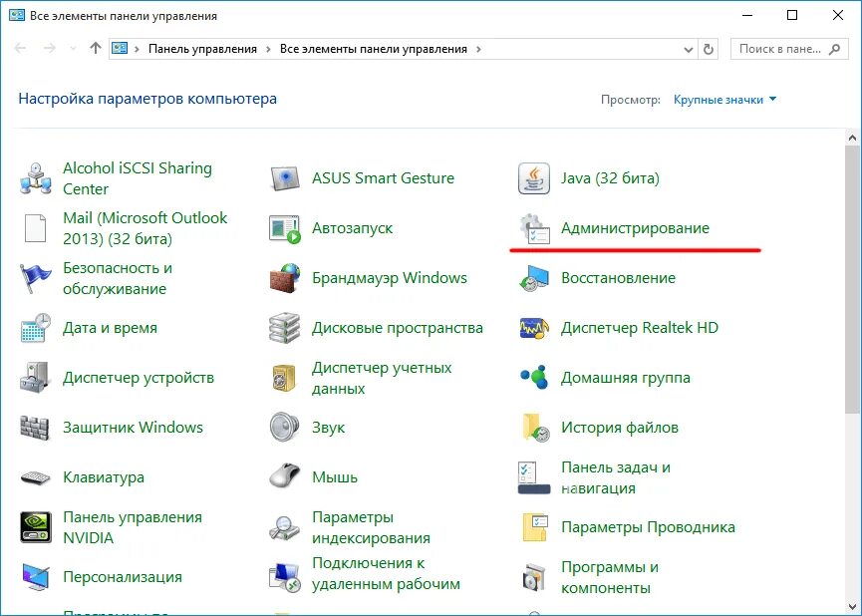This screenshot has width=862, height=616.
Task: Click the vertical scrollbar thumb
Action: point(853,279)
